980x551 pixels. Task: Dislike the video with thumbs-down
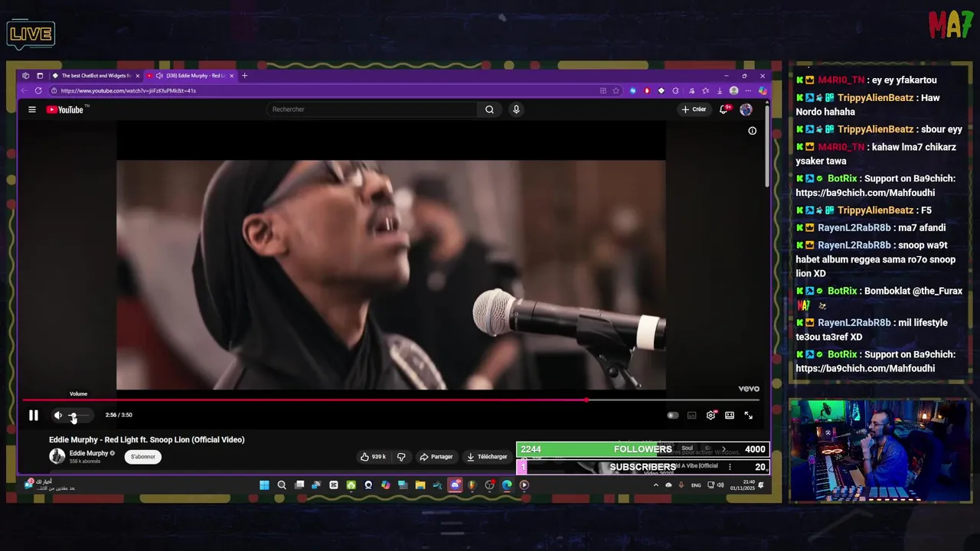(401, 457)
